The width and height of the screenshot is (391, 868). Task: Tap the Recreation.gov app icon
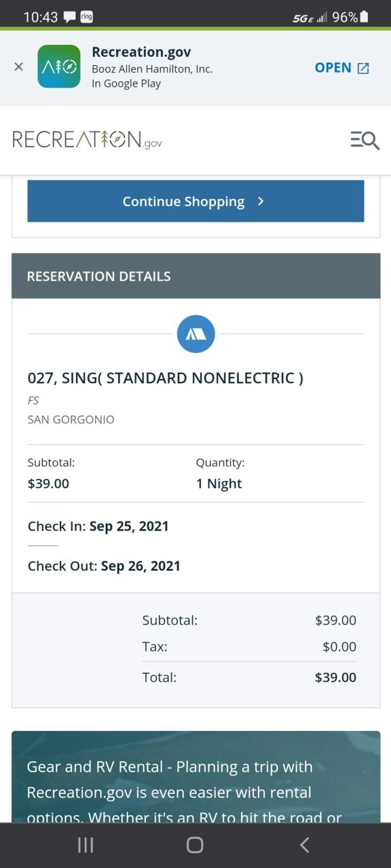58,66
